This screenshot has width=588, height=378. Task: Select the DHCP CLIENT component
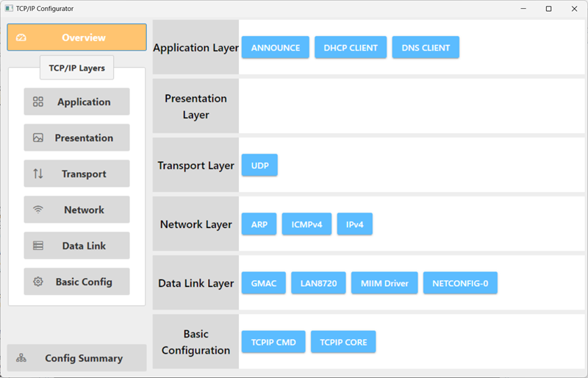351,48
